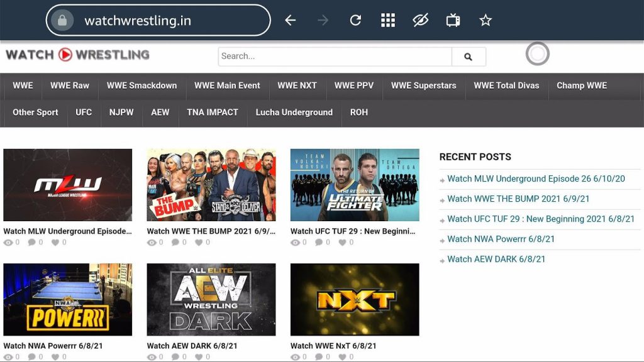Viewport: 644px width, 362px height.
Task: Click the 'Watch WWE THE BUMP 2021 6/9/...' title
Action: [x=211, y=231]
